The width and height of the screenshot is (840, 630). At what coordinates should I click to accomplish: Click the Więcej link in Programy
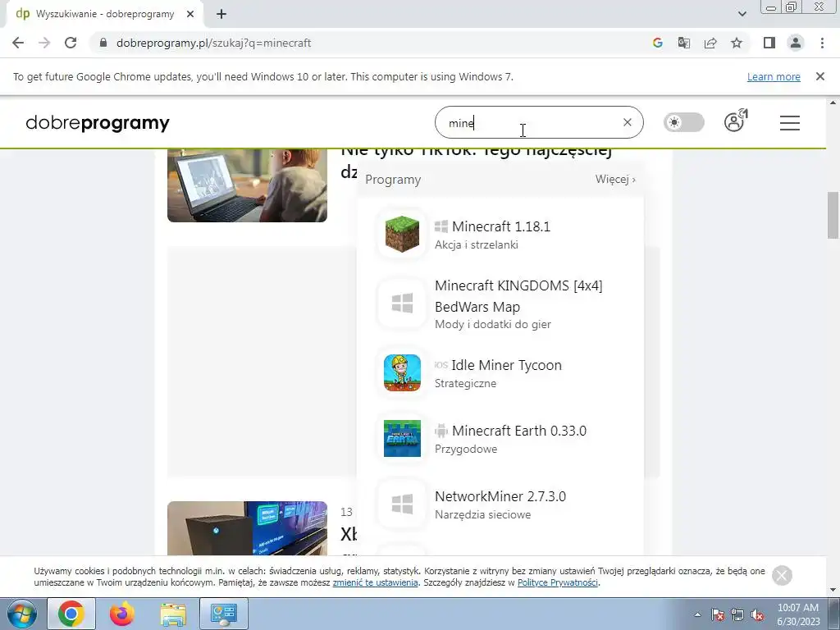tap(615, 179)
